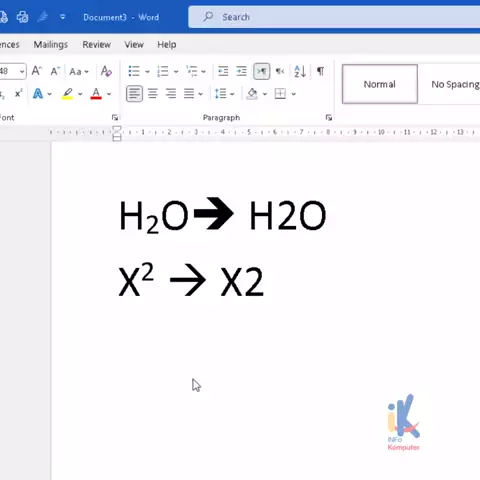Apply the Normal style

(x=380, y=84)
